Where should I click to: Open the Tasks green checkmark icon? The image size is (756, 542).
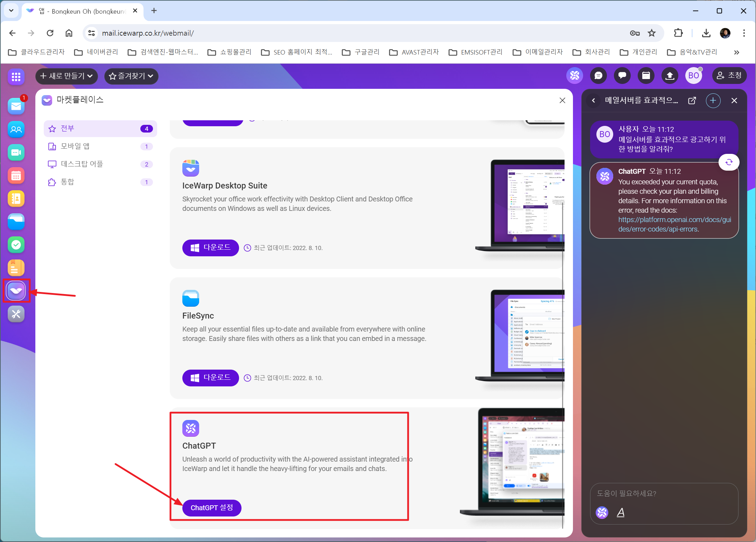(16, 245)
